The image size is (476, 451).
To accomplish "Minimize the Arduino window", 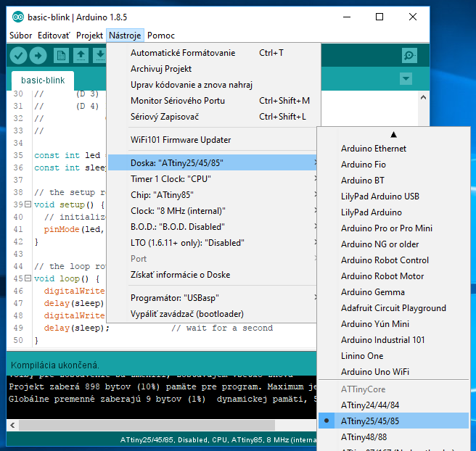I will pos(347,17).
